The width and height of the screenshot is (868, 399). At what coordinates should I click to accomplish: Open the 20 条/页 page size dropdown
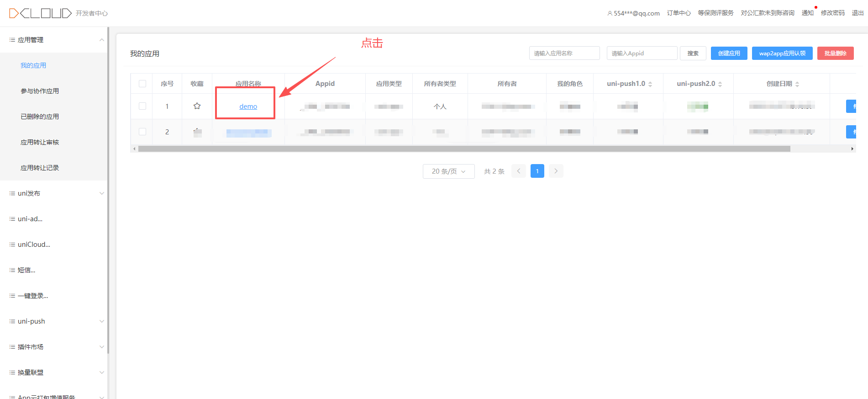448,171
